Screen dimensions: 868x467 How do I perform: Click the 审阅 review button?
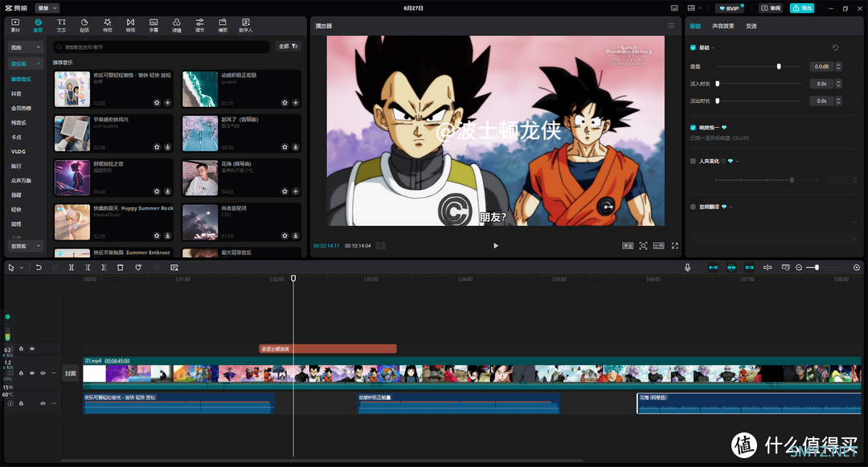click(x=771, y=8)
